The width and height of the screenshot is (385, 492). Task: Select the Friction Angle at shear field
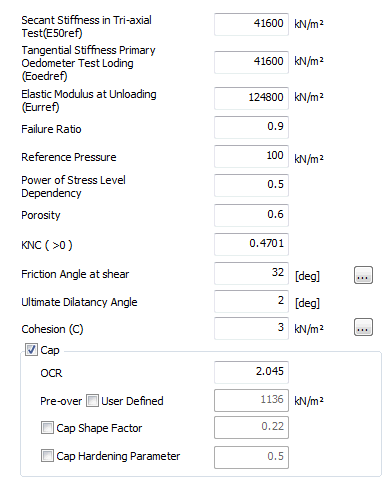[251, 273]
